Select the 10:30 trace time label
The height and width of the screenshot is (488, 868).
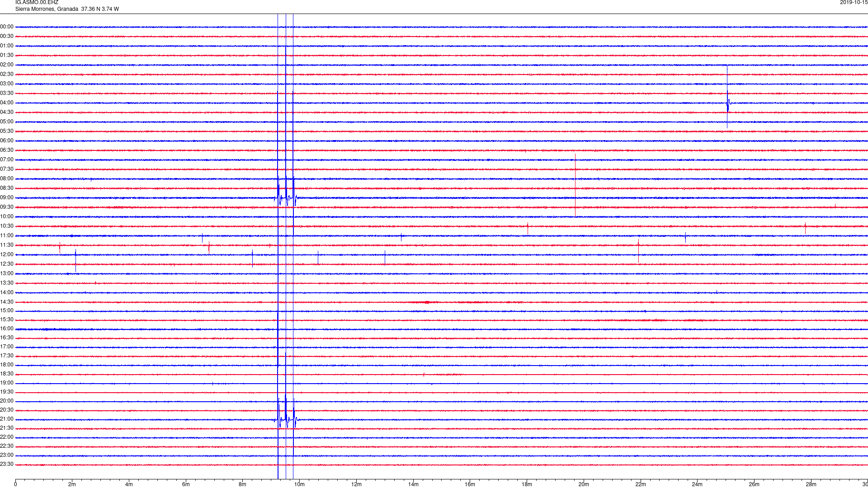click(x=7, y=226)
